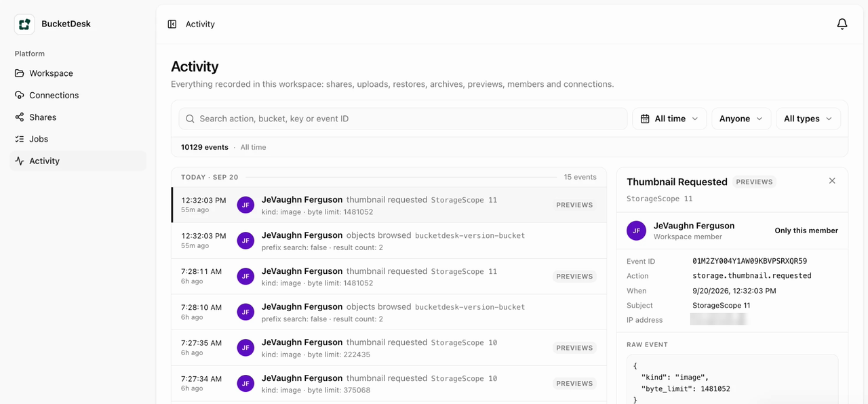
Task: Click the Shares share-node icon
Action: pos(20,117)
